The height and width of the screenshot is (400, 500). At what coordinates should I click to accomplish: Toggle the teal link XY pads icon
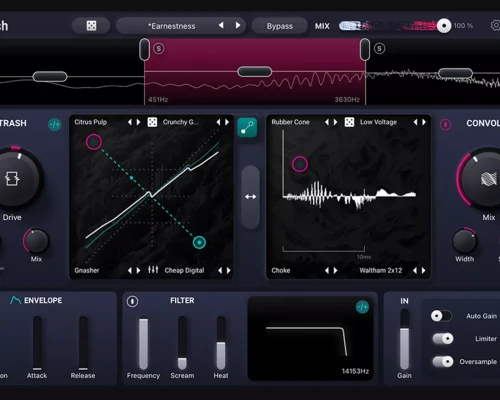pyautogui.click(x=247, y=128)
